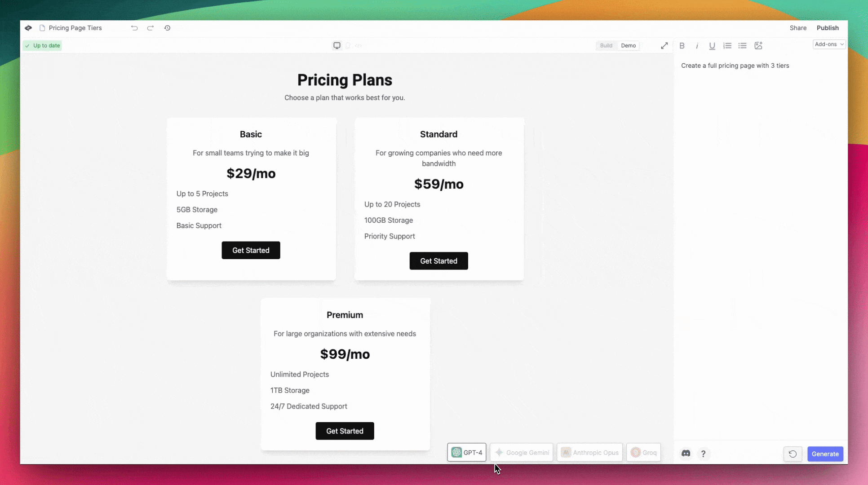Insert a bulleted list

(743, 45)
